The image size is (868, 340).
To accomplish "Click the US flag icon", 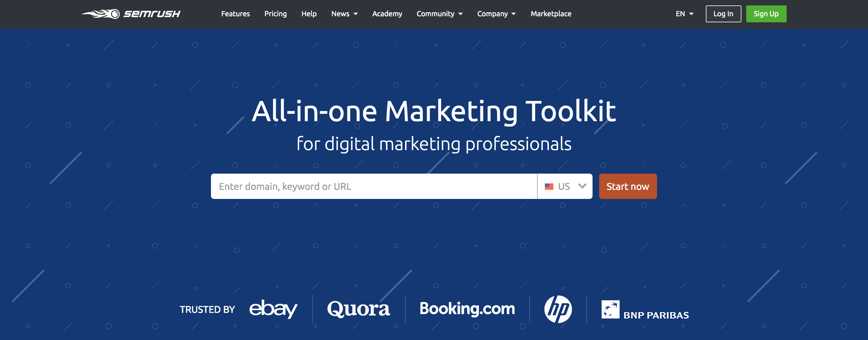I will (x=549, y=186).
